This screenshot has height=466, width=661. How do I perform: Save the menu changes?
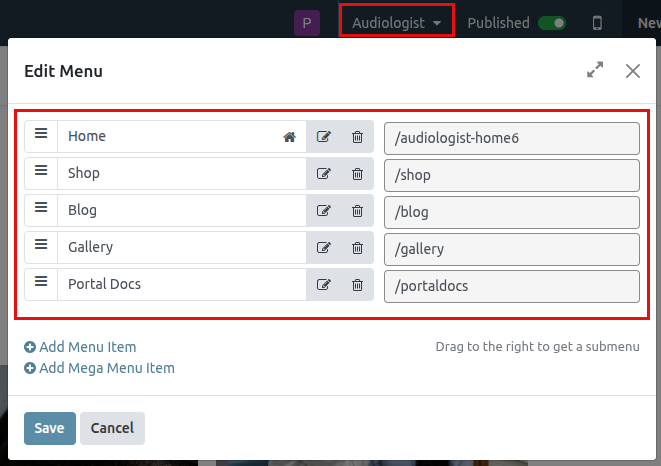point(49,428)
